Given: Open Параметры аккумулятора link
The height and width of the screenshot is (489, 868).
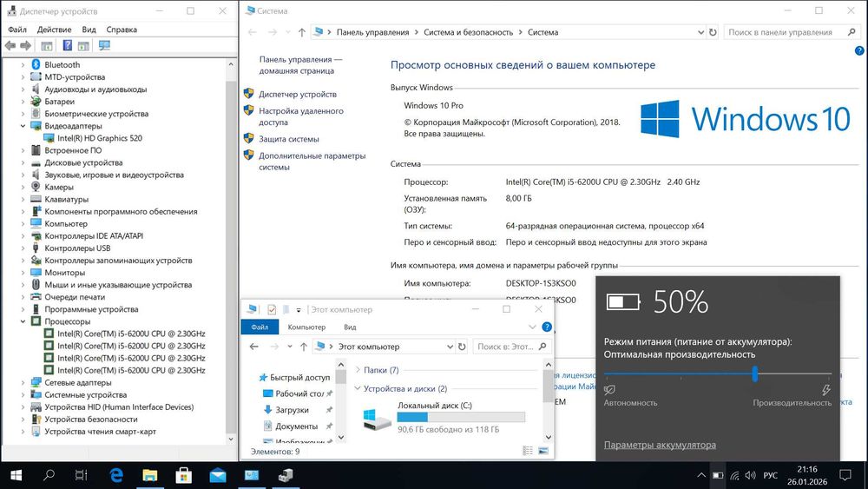Looking at the screenshot, I should coord(660,445).
